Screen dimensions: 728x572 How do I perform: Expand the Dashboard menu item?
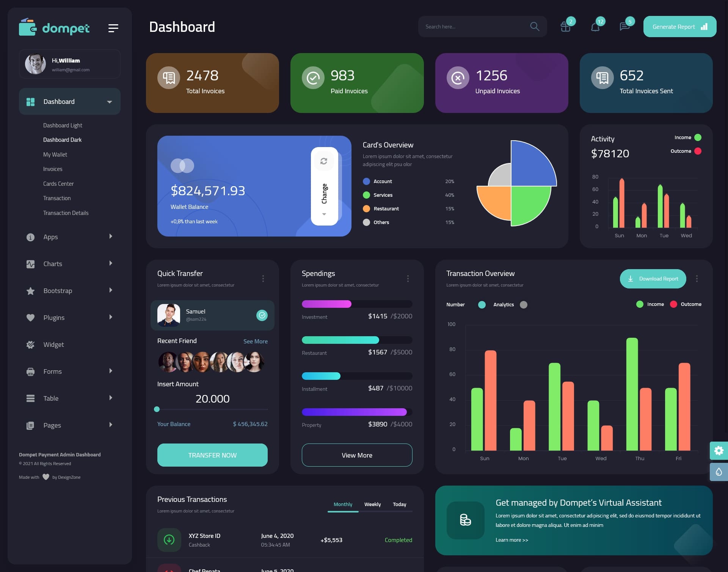click(109, 101)
